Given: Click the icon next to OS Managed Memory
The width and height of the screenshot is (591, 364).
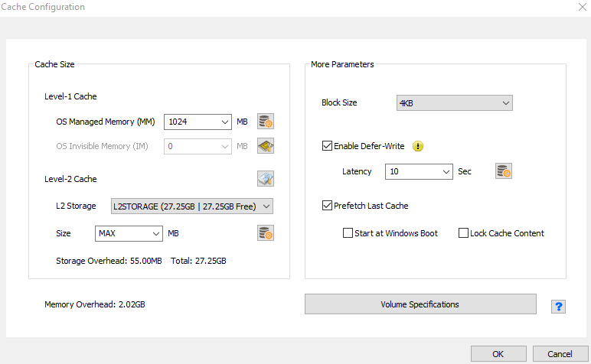Looking at the screenshot, I should [x=266, y=122].
